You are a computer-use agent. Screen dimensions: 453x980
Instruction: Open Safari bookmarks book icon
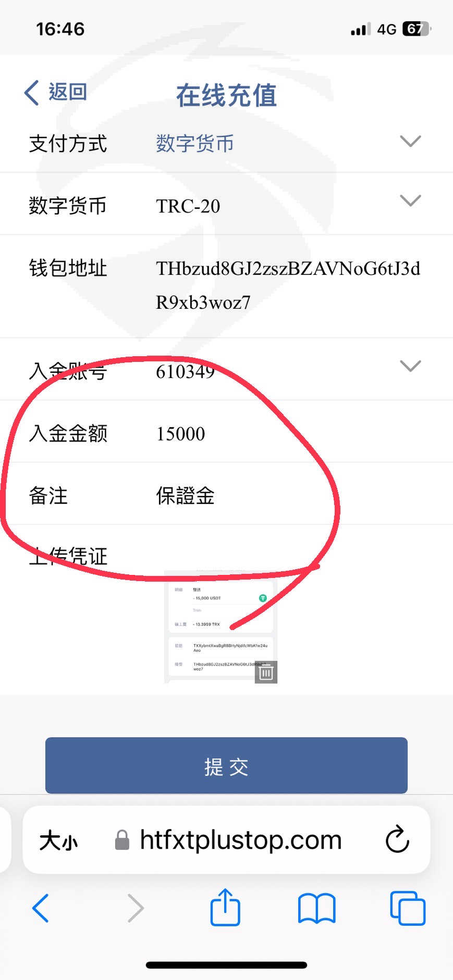tap(316, 908)
